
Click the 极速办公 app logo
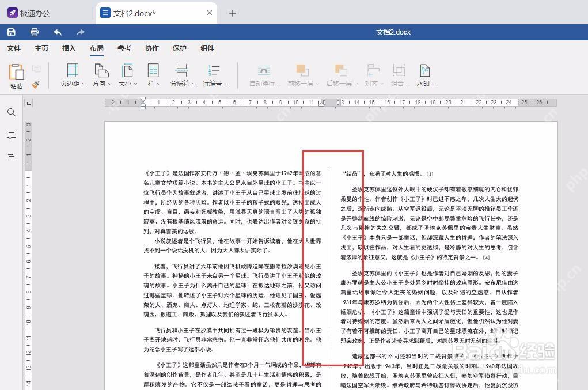[12, 13]
